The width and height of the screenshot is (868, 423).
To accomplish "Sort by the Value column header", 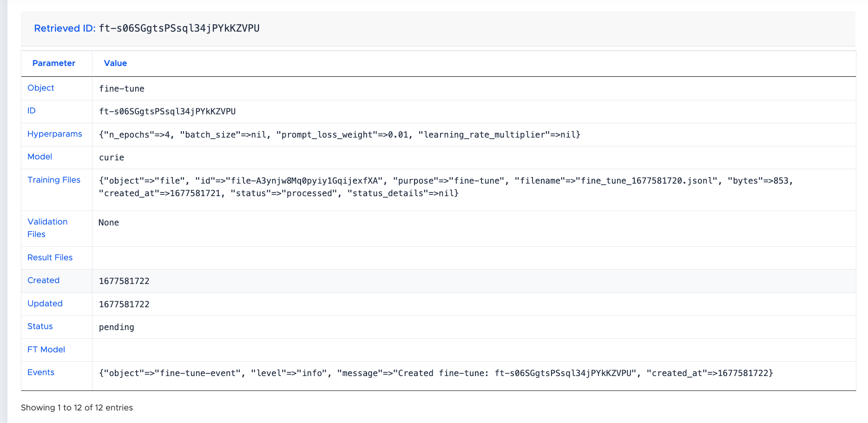I will pyautogui.click(x=115, y=63).
